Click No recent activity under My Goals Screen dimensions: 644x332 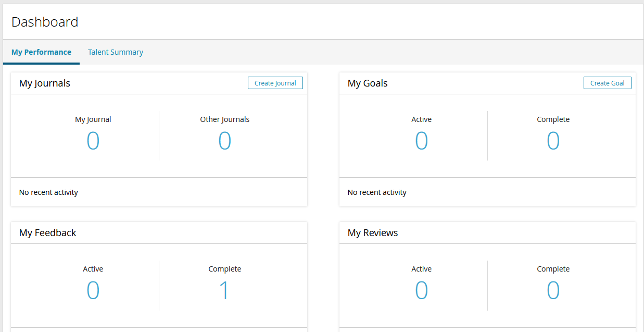(x=377, y=192)
